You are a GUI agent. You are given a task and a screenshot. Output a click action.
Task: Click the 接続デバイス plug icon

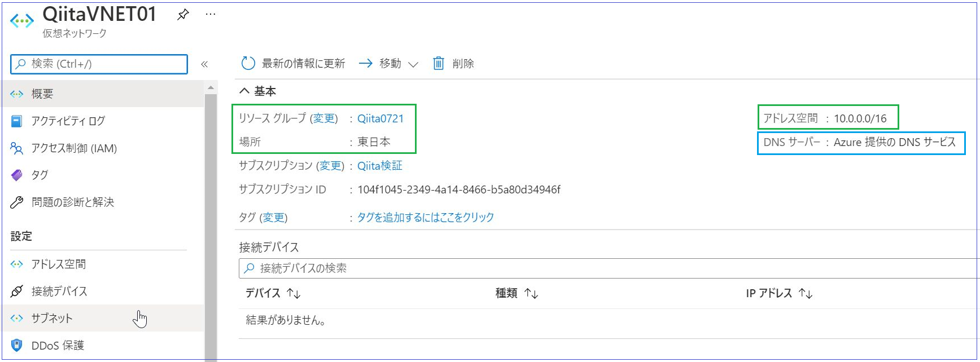click(17, 292)
